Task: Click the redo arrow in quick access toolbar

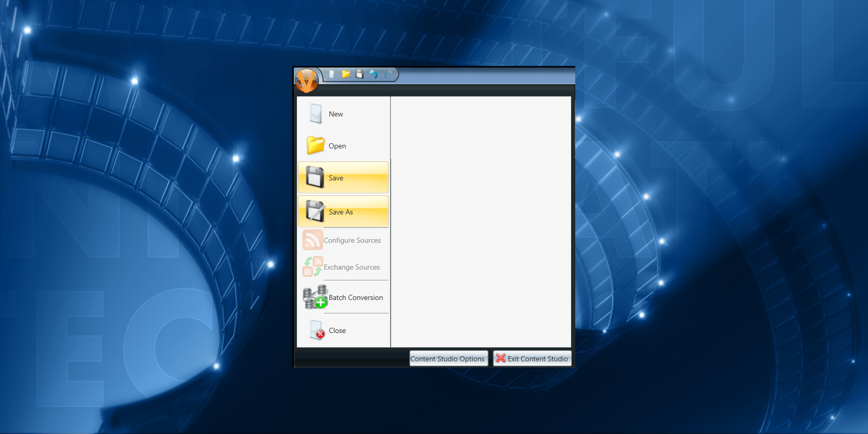Action: 388,74
